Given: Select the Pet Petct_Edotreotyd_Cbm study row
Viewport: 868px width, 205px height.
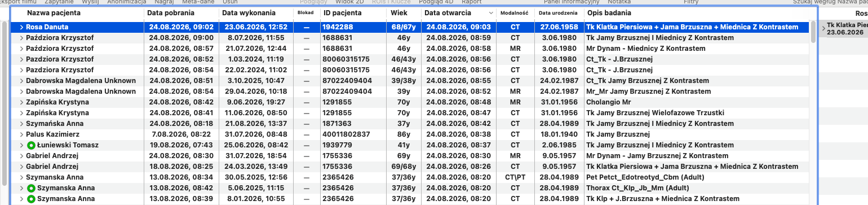Looking at the screenshot, I should (410, 177).
